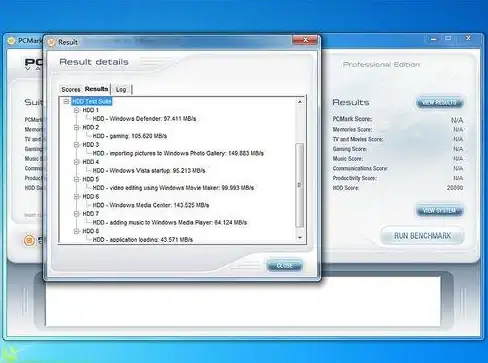Click the Productivity Score label in Results
Viewport: 488px width, 363px height.
(355, 178)
